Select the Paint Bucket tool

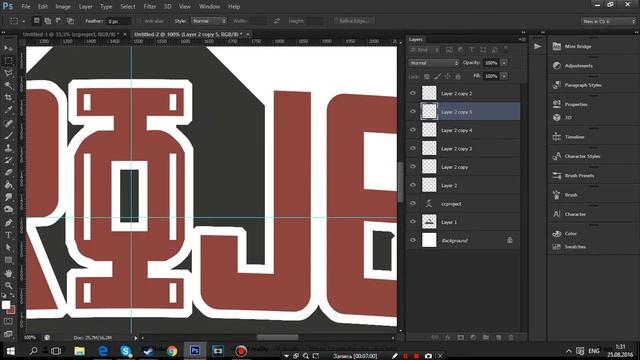coord(8,185)
